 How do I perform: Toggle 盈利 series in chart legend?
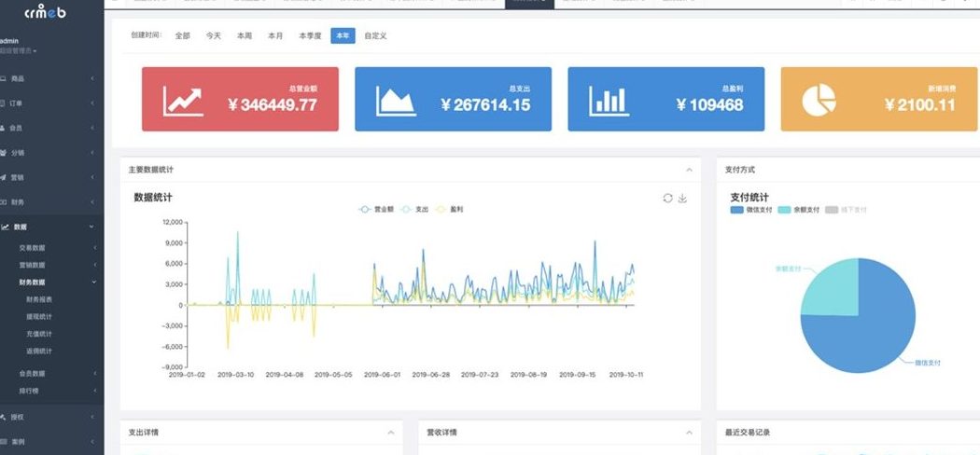451,210
